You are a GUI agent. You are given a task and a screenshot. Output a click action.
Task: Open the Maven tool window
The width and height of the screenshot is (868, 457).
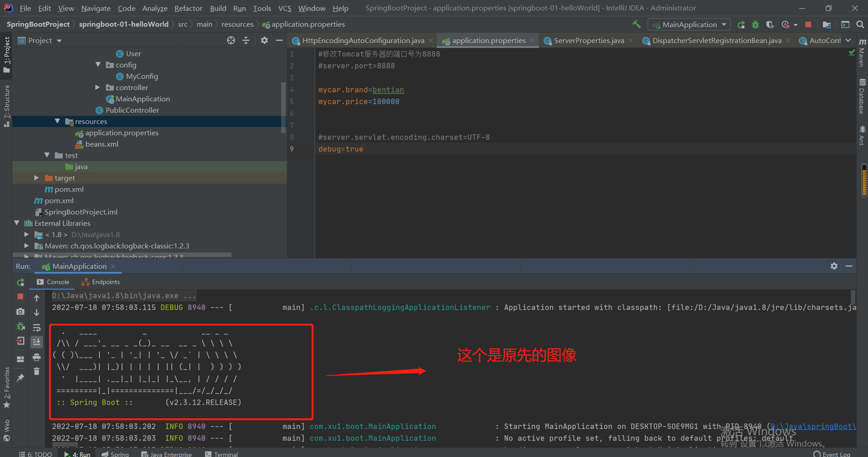coord(862,52)
